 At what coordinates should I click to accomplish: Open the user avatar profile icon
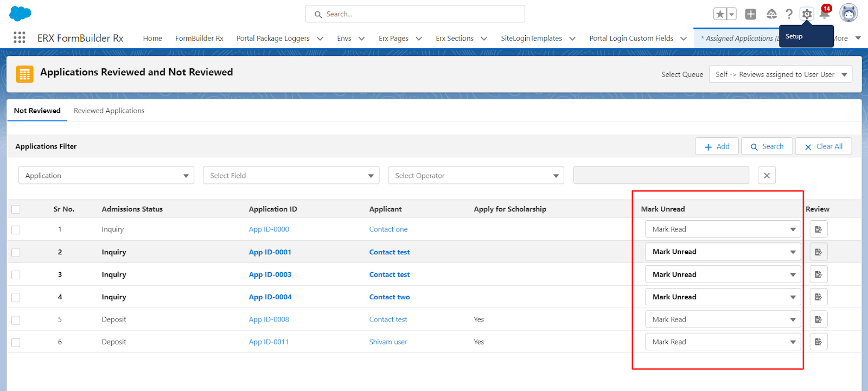848,13
